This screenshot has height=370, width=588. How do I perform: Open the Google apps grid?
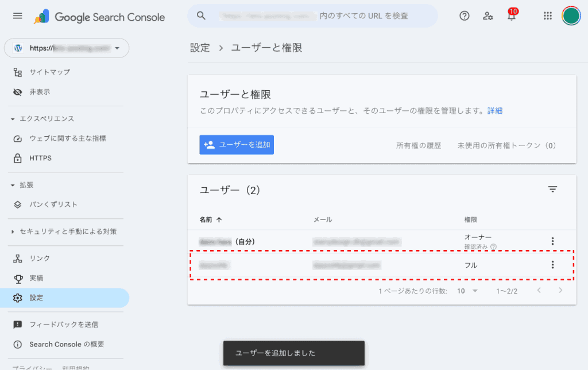point(548,16)
